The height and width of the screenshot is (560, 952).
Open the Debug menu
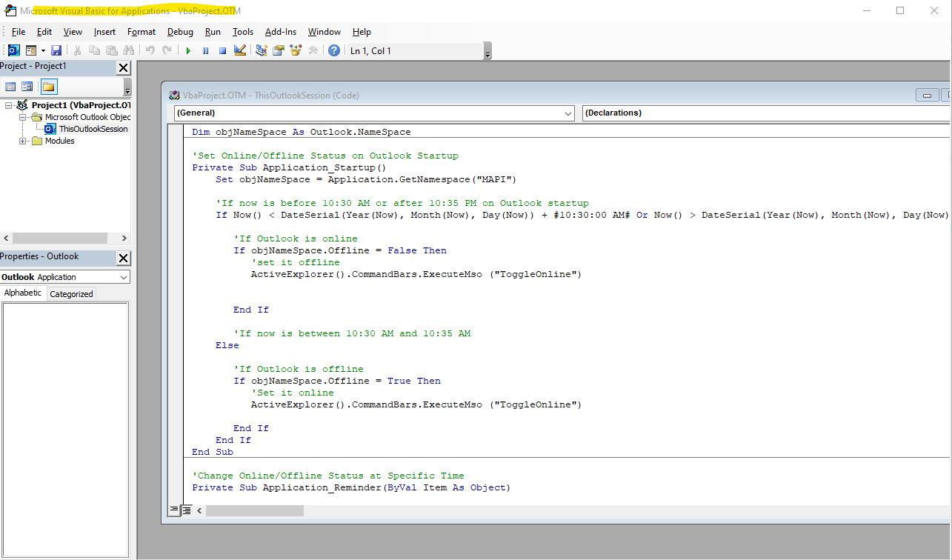coord(180,32)
